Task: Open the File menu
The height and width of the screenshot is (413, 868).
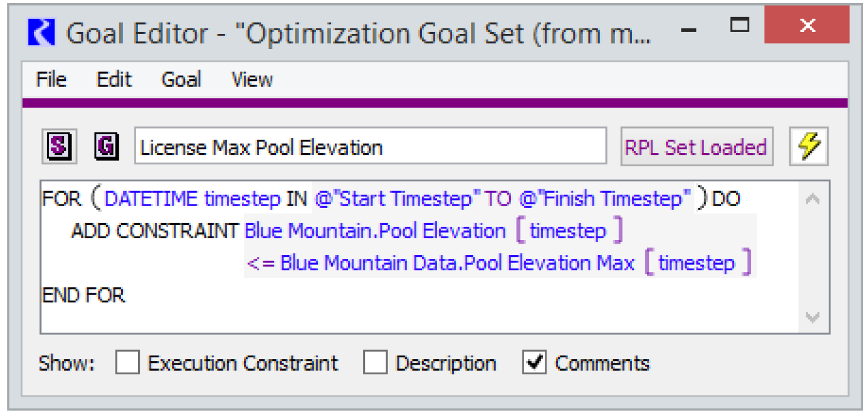Action: coord(51,80)
